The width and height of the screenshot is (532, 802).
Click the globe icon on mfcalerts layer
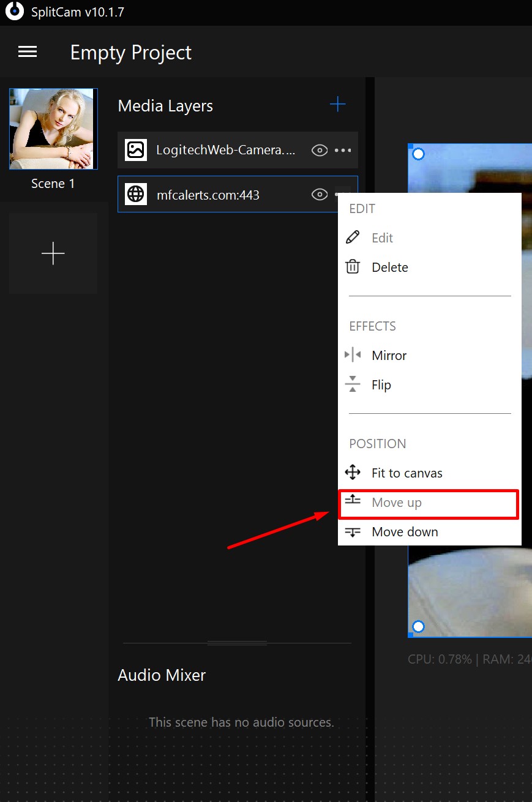click(x=135, y=194)
